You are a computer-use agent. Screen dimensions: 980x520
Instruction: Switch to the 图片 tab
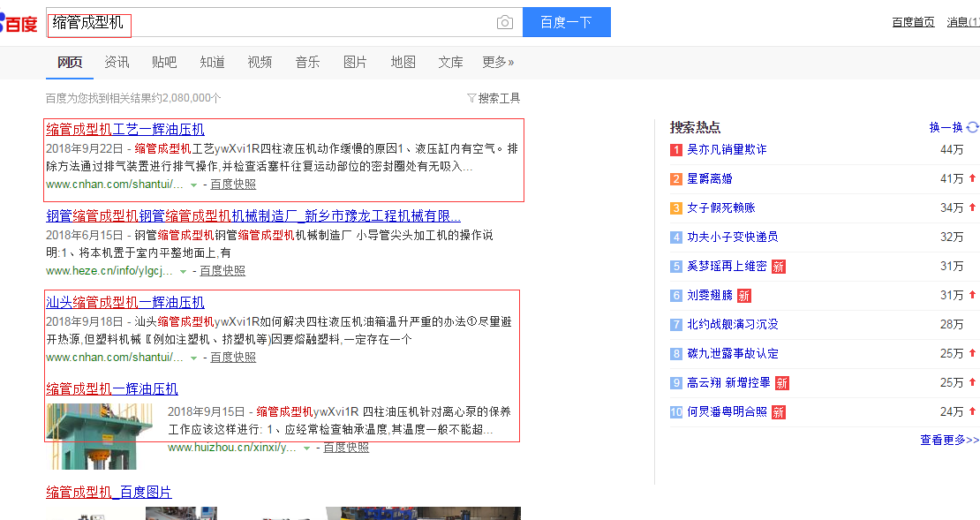click(x=355, y=62)
